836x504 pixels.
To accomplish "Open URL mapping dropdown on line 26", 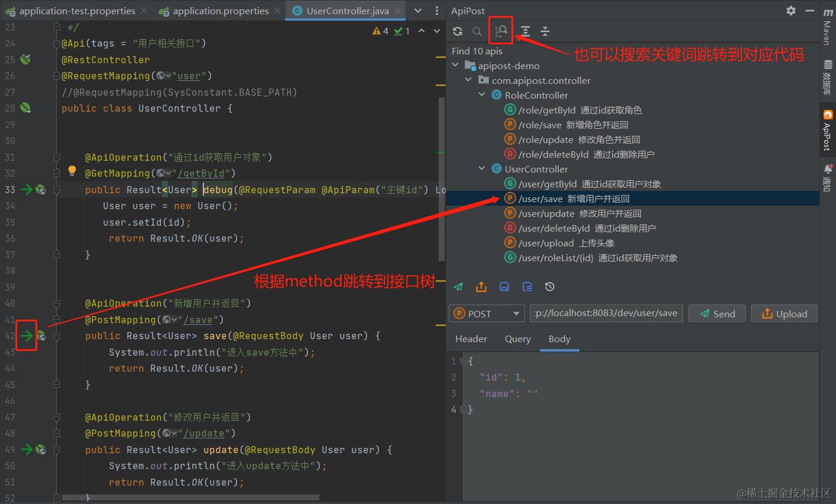I will (x=163, y=76).
